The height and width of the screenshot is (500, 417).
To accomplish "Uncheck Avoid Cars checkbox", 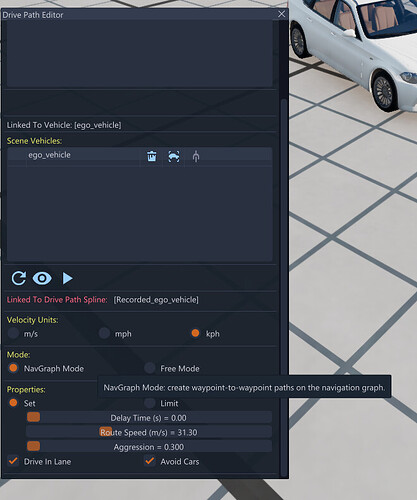I will coord(150,461).
